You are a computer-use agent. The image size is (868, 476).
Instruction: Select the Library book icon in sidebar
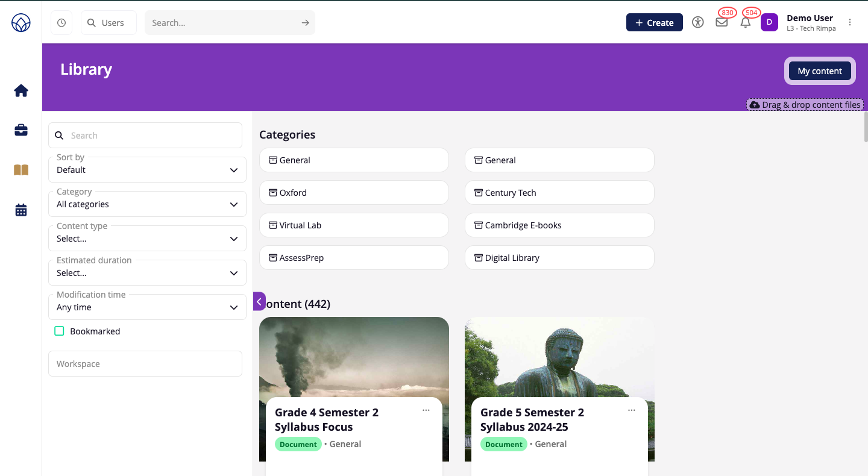[x=21, y=170]
